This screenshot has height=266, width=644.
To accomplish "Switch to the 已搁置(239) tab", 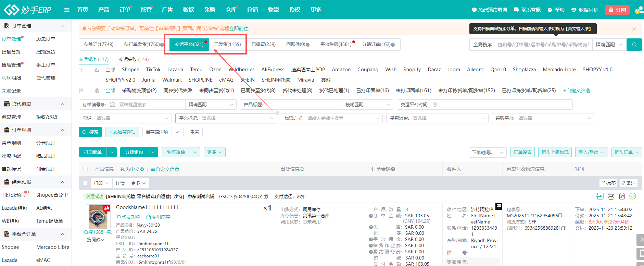I will 264,45.
